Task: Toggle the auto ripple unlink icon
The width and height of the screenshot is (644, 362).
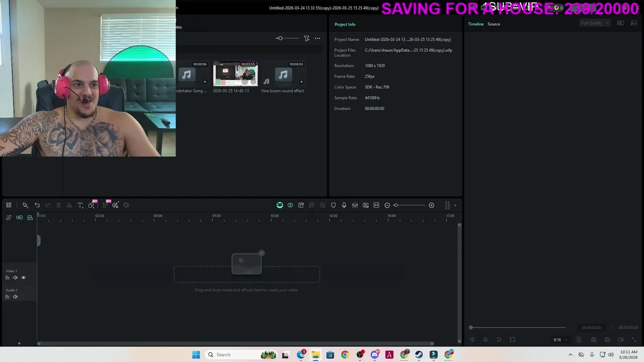Action: click(x=9, y=218)
